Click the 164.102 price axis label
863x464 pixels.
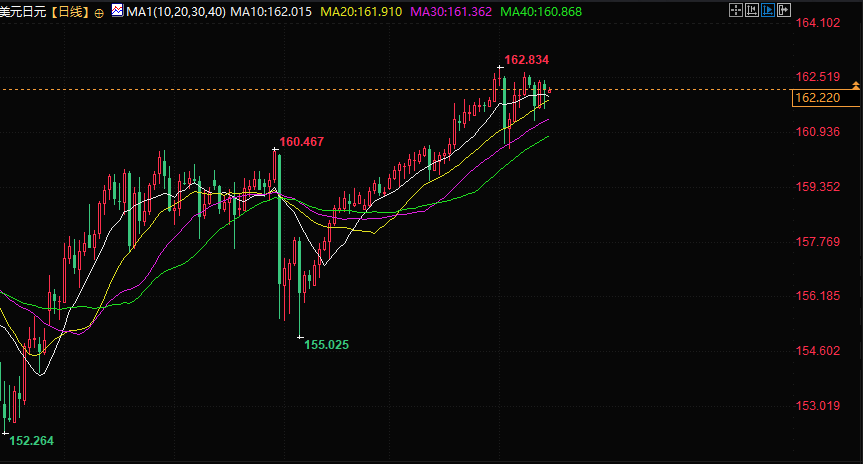[x=818, y=23]
